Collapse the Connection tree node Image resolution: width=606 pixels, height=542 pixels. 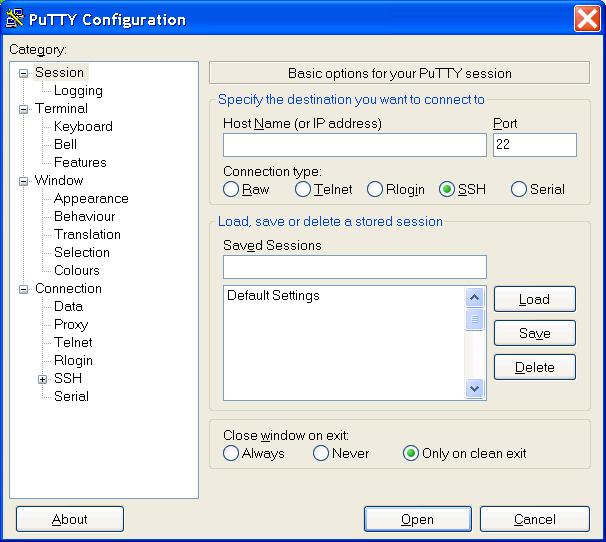click(x=24, y=289)
